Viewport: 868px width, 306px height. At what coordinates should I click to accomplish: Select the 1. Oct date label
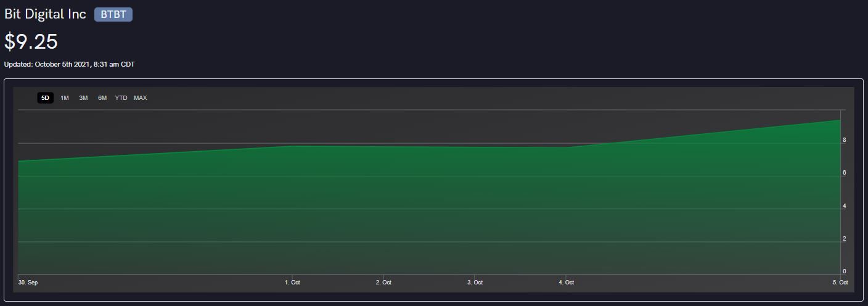point(292,283)
